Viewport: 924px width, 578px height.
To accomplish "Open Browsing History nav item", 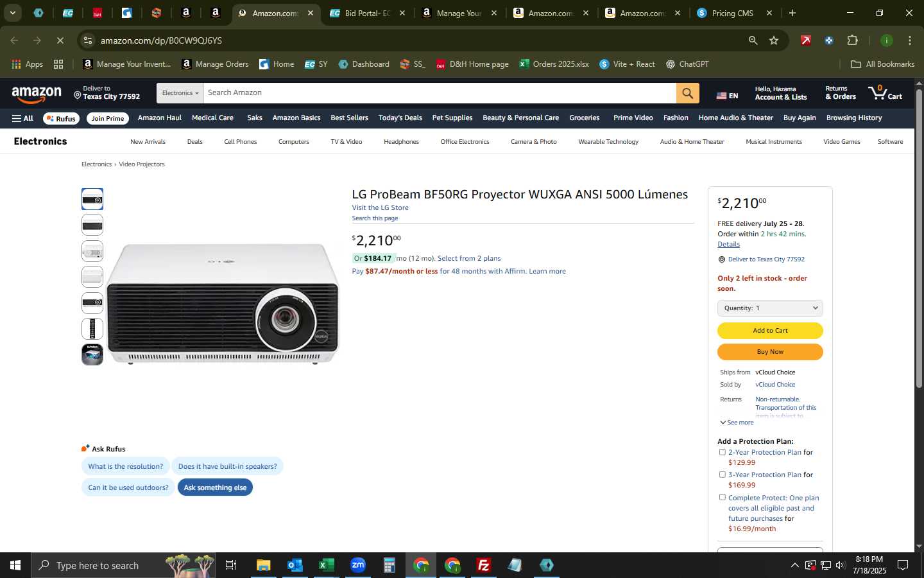I will (854, 118).
